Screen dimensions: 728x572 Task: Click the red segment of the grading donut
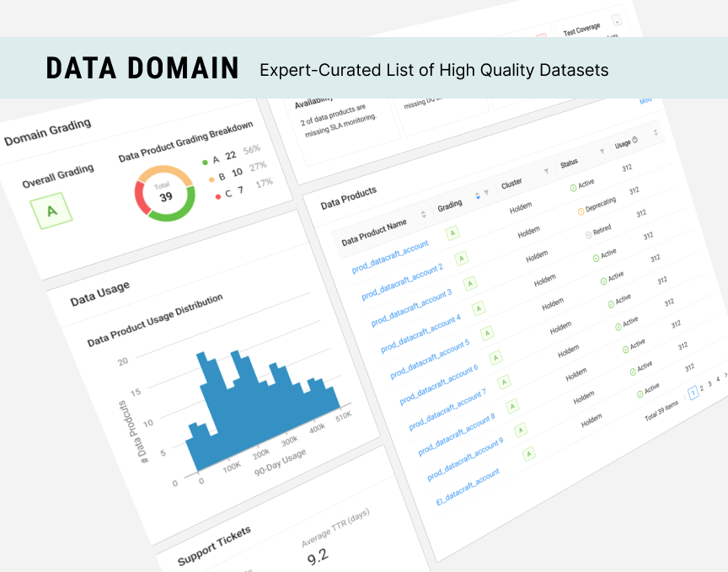[140, 199]
